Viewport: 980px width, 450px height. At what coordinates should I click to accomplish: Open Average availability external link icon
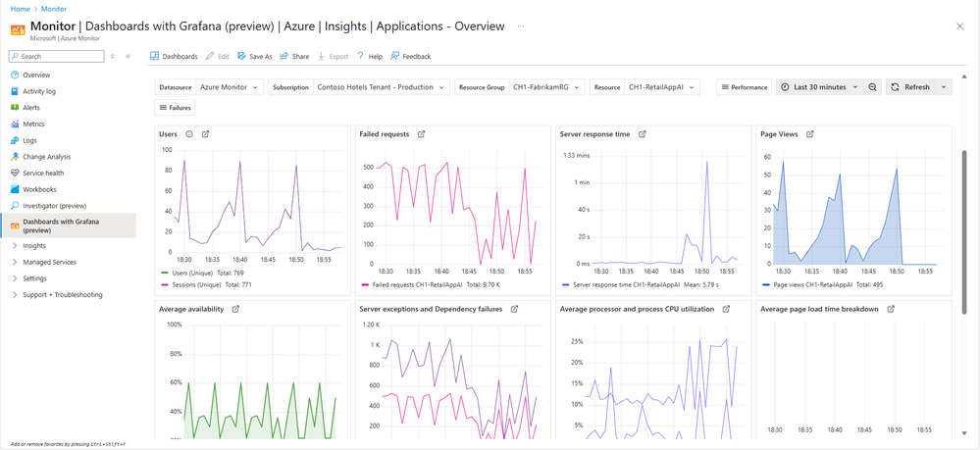click(x=235, y=309)
